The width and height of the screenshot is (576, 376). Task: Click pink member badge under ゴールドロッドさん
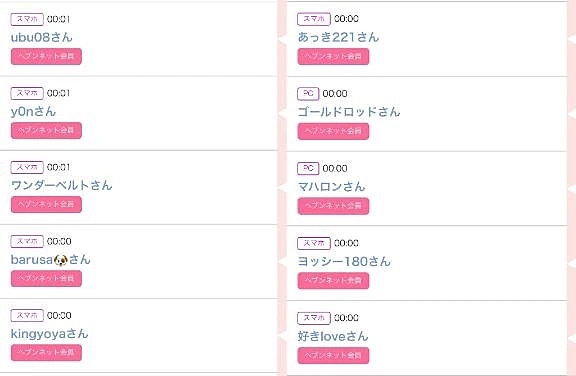[x=333, y=131]
